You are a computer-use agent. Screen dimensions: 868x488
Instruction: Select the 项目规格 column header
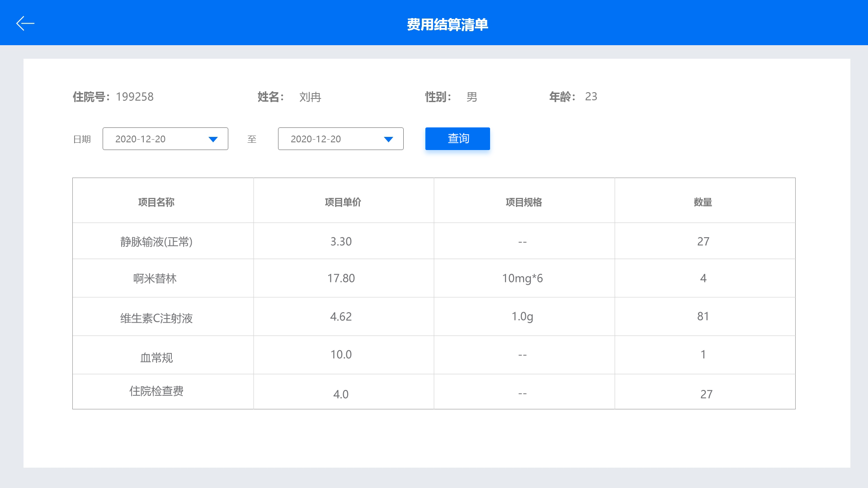coord(524,202)
